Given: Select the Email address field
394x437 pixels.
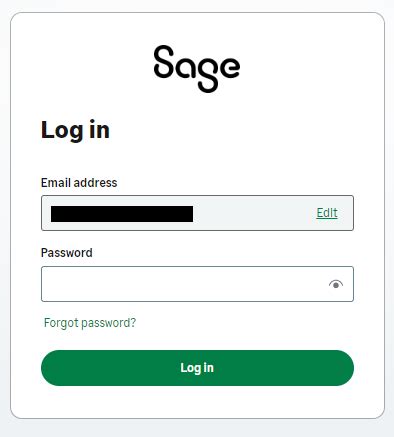Looking at the screenshot, I should point(197,213).
